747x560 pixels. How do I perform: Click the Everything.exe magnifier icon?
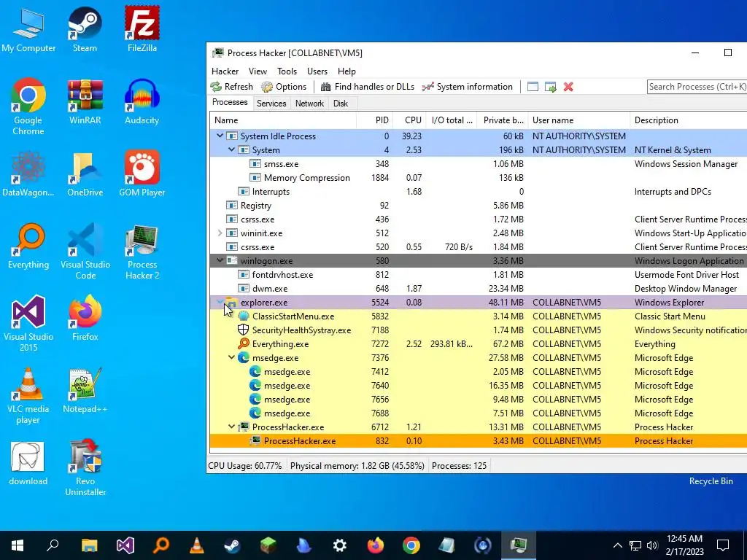(244, 343)
